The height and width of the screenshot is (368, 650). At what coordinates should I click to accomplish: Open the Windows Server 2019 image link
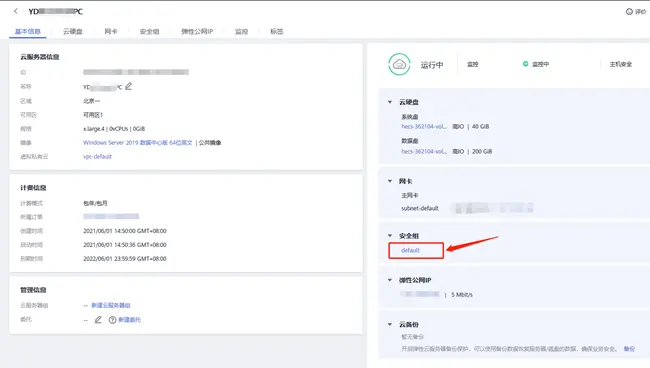click(138, 143)
